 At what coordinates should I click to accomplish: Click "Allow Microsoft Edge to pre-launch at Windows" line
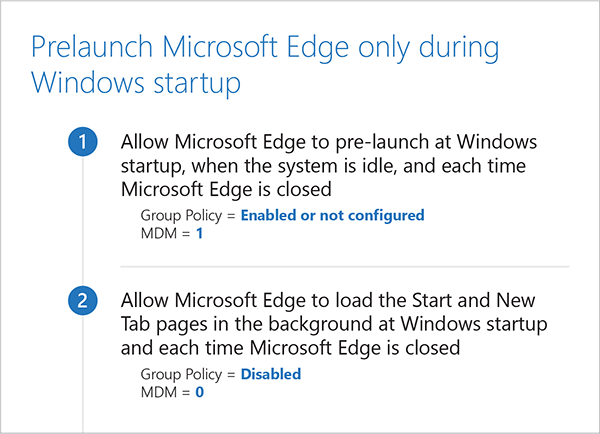click(327, 141)
